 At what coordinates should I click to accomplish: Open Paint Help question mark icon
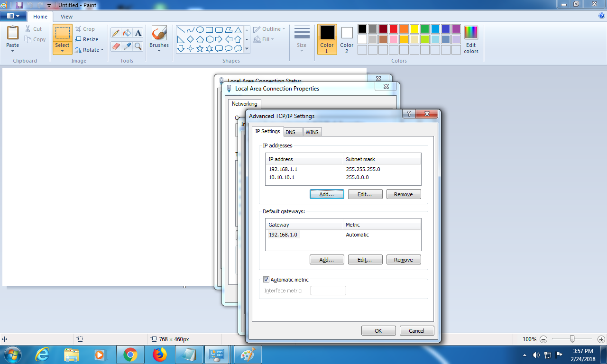tap(602, 16)
